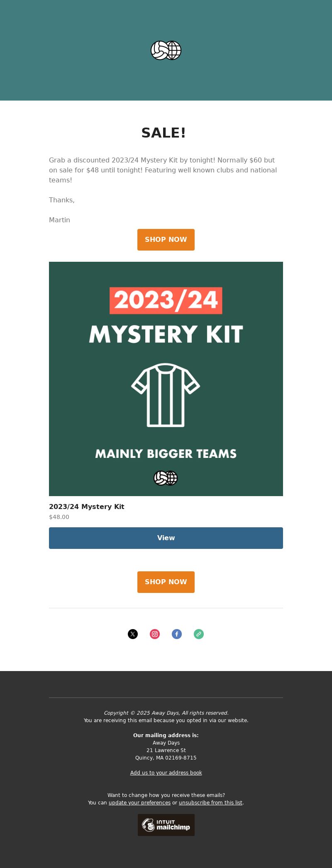Image resolution: width=332 pixels, height=868 pixels.
Task: Click the Intuit Mailchimp badge
Action: (166, 825)
